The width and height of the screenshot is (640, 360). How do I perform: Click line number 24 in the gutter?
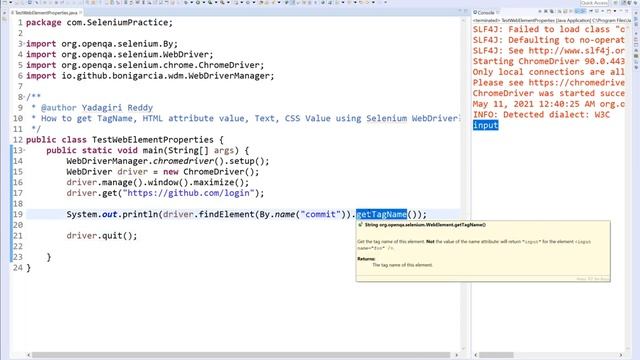click(x=18, y=268)
